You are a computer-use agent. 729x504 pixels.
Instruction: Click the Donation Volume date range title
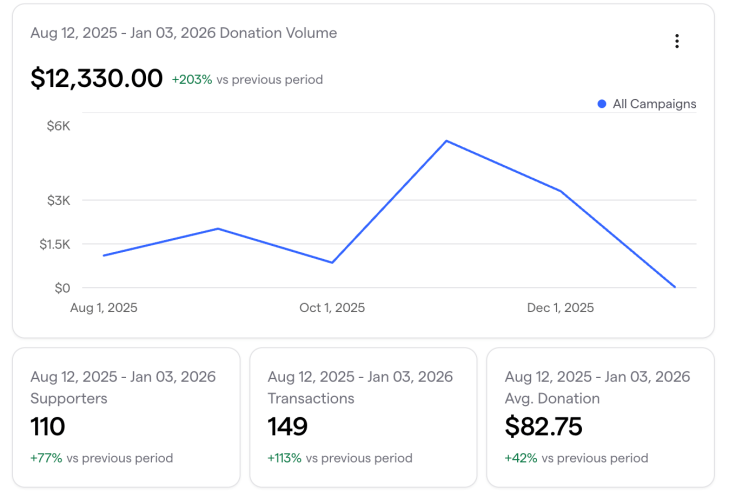pyautogui.click(x=184, y=33)
